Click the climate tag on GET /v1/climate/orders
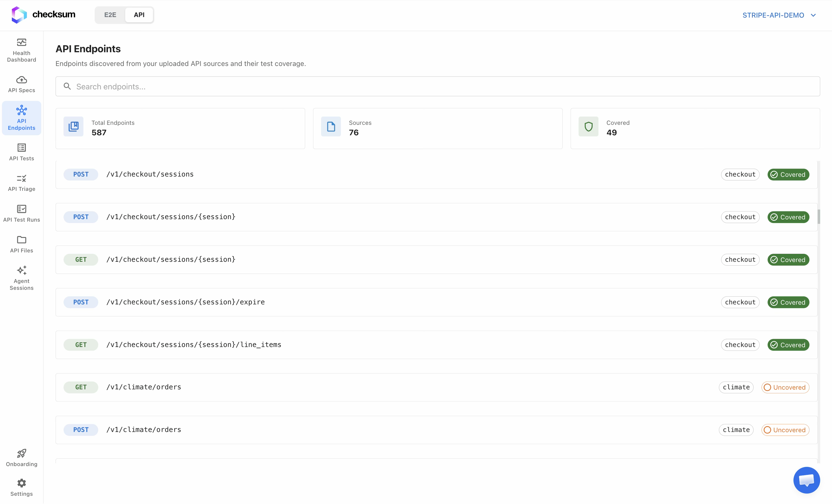This screenshot has width=832, height=504. tap(736, 387)
